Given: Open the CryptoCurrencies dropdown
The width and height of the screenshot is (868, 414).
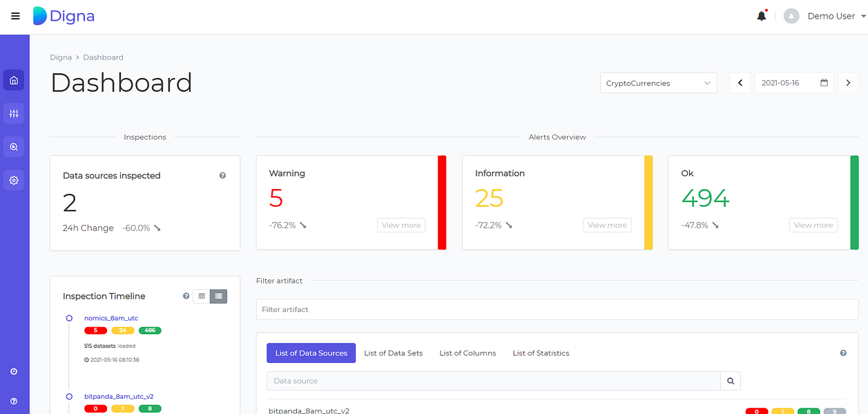Looking at the screenshot, I should click(657, 82).
